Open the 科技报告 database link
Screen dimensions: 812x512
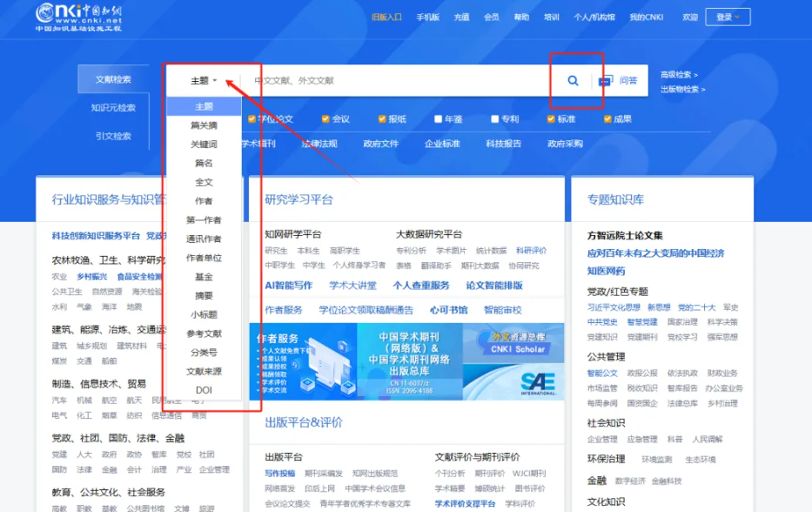(x=503, y=144)
